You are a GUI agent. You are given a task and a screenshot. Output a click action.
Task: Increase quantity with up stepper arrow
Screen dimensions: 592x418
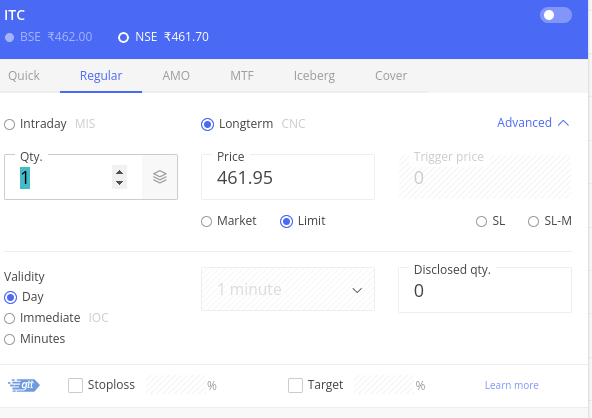coord(119,172)
